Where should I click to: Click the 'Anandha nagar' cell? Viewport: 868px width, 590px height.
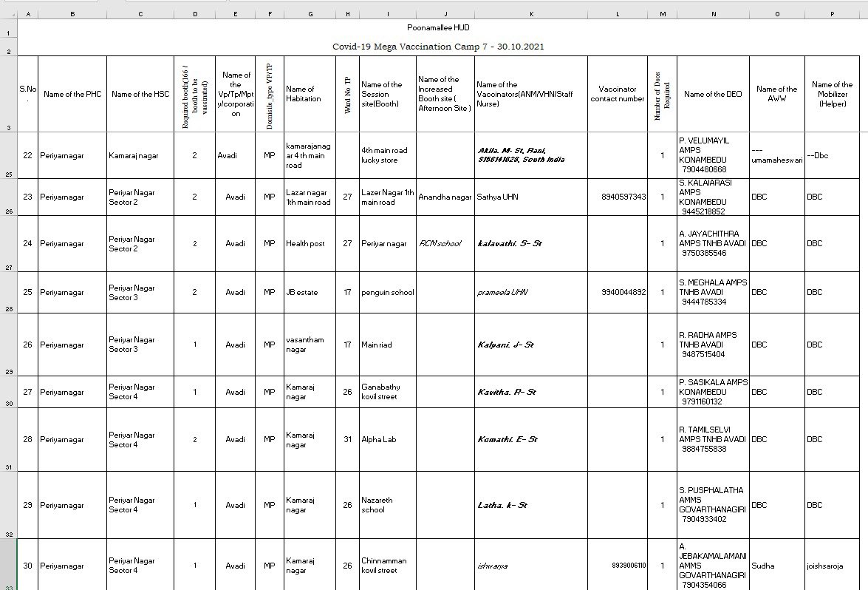coord(445,197)
